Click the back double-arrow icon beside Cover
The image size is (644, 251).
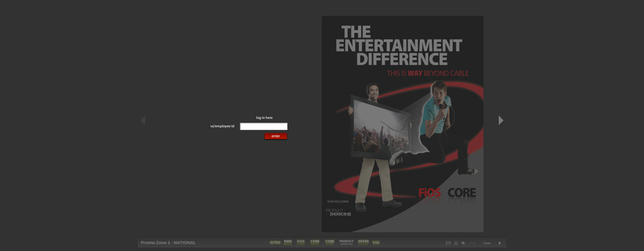tap(472, 243)
